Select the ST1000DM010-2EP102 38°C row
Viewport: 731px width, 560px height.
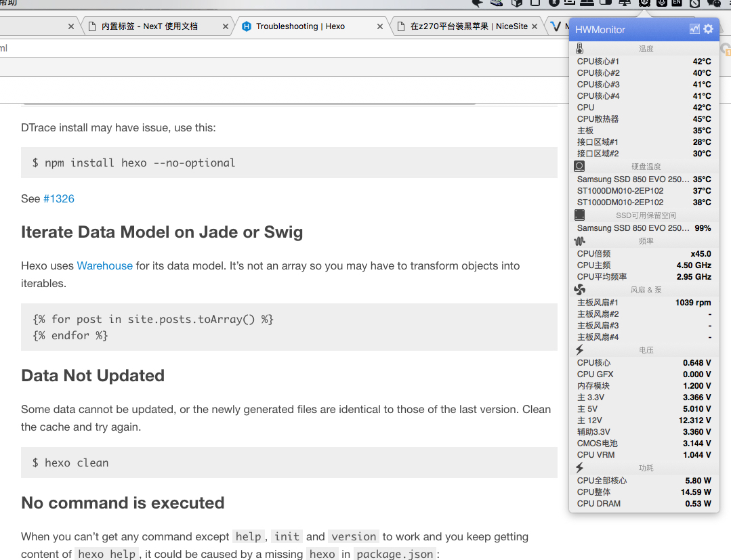[644, 202]
